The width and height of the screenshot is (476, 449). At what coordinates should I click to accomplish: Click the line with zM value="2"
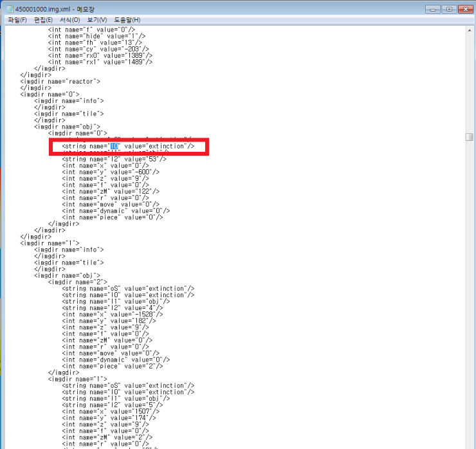(107, 437)
